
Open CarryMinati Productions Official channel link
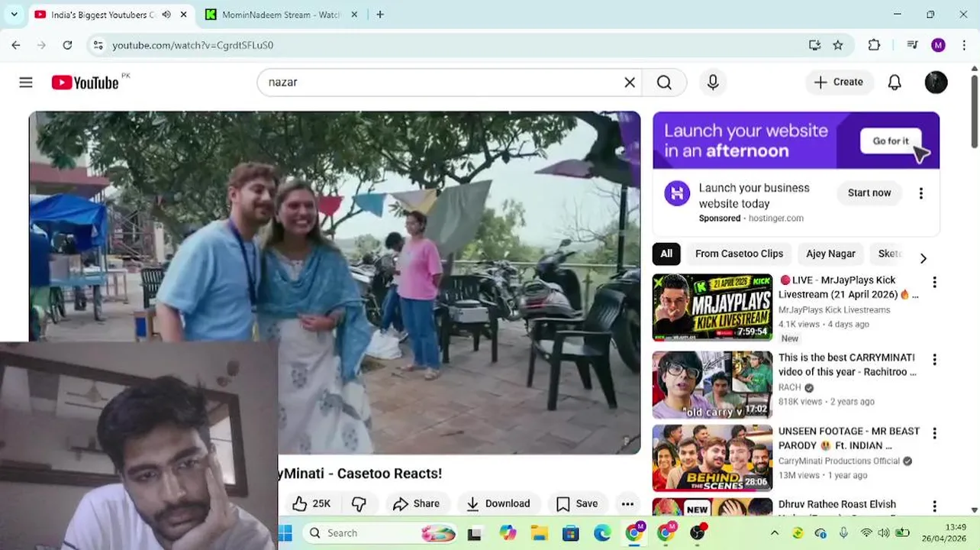pyautogui.click(x=839, y=461)
